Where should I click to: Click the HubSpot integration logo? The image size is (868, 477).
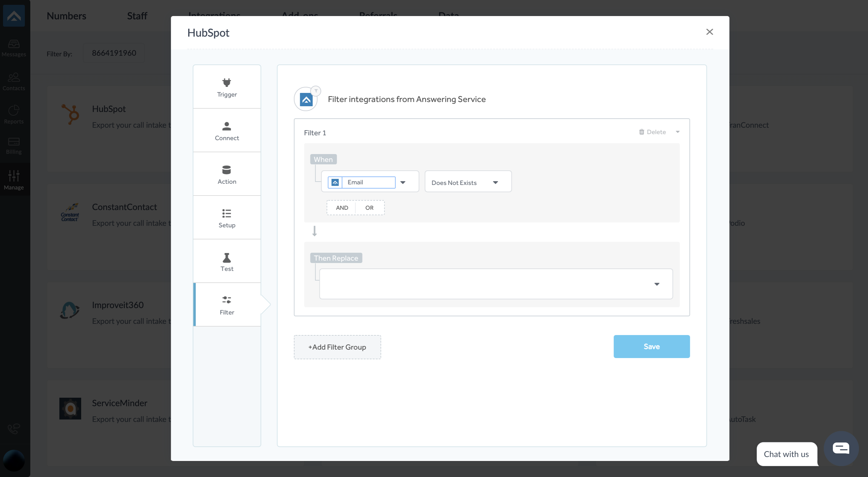point(70,114)
